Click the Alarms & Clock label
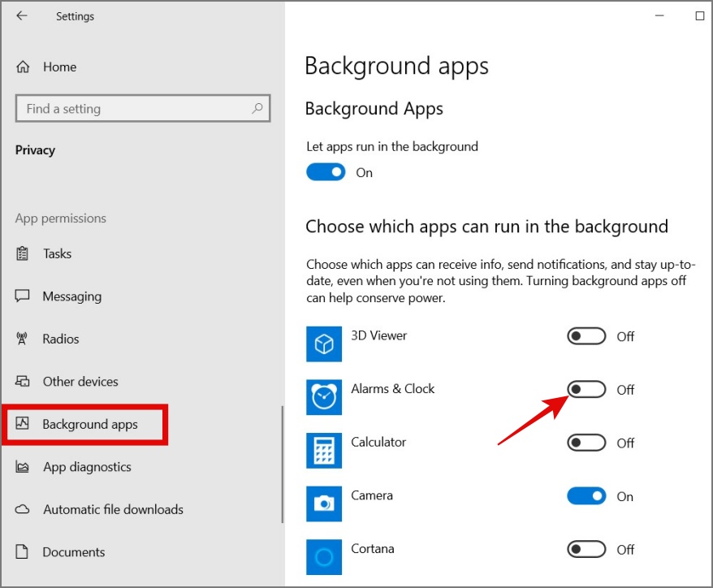This screenshot has height=588, width=713. click(393, 389)
